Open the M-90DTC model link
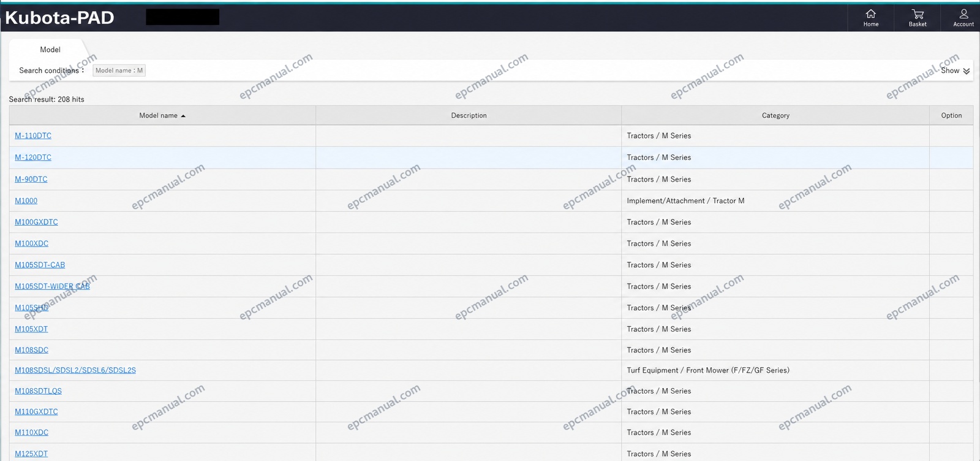Image resolution: width=980 pixels, height=461 pixels. 31,179
